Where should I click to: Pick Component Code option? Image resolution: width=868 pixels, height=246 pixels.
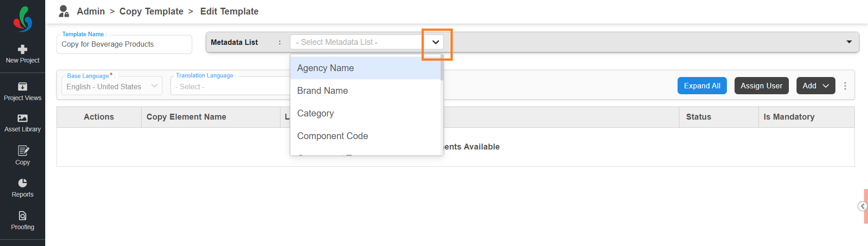tap(332, 136)
